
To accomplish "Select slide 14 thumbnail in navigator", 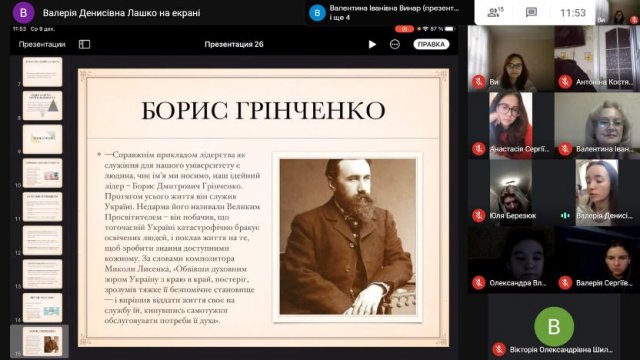I will coord(42,307).
